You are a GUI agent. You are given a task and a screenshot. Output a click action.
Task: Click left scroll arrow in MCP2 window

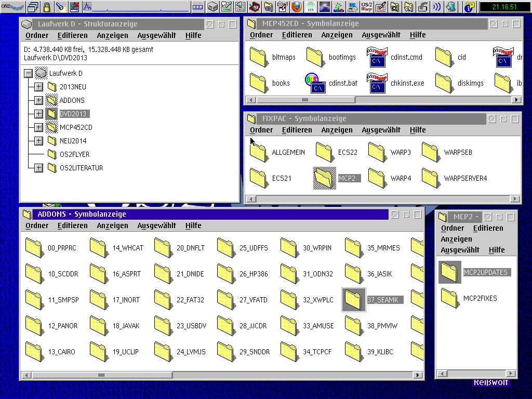coord(442,374)
